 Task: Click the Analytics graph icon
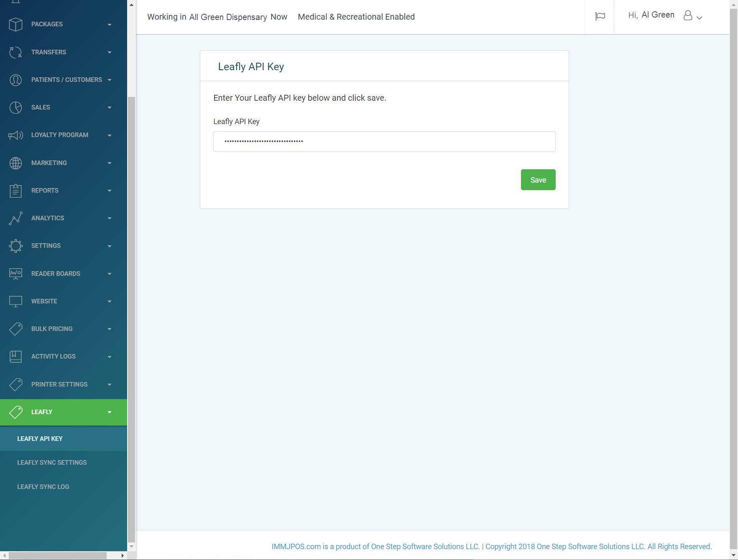point(15,218)
